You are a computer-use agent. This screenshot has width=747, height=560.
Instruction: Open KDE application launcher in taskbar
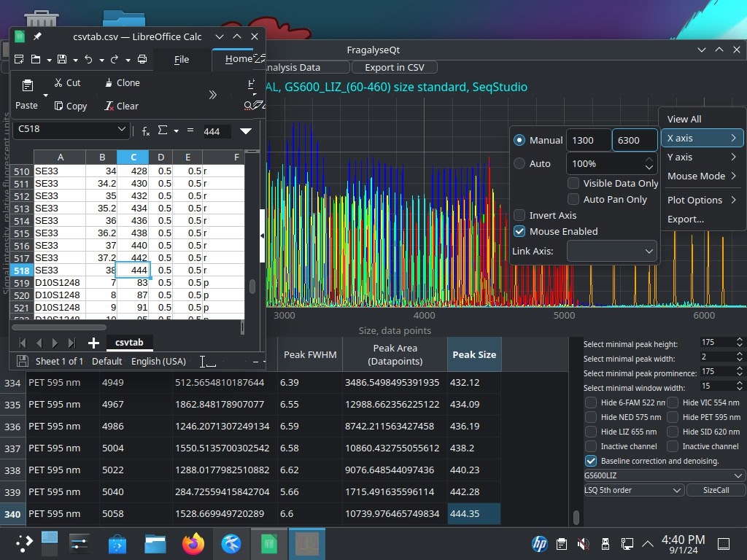click(24, 543)
